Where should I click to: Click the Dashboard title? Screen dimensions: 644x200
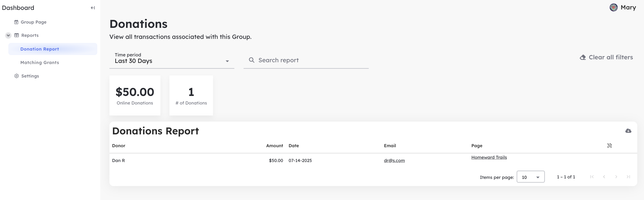(x=18, y=8)
